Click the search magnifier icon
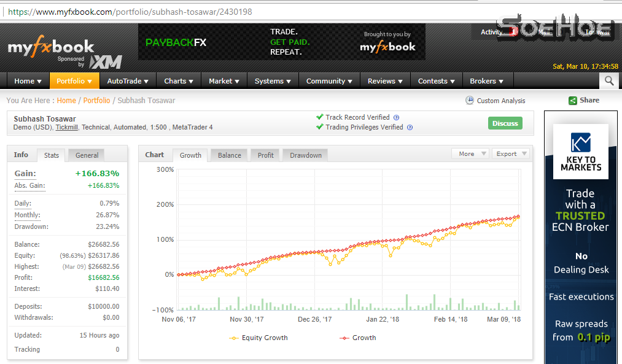Screen dimensions: 622x364 (608, 80)
